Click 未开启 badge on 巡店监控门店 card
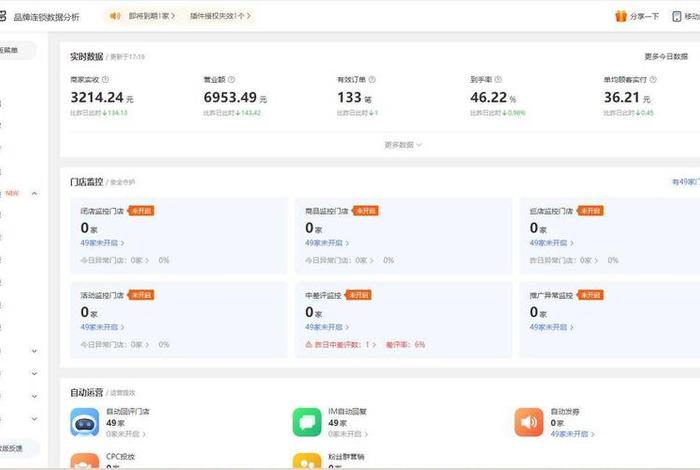Screen dimensions: 700x470 590,211
